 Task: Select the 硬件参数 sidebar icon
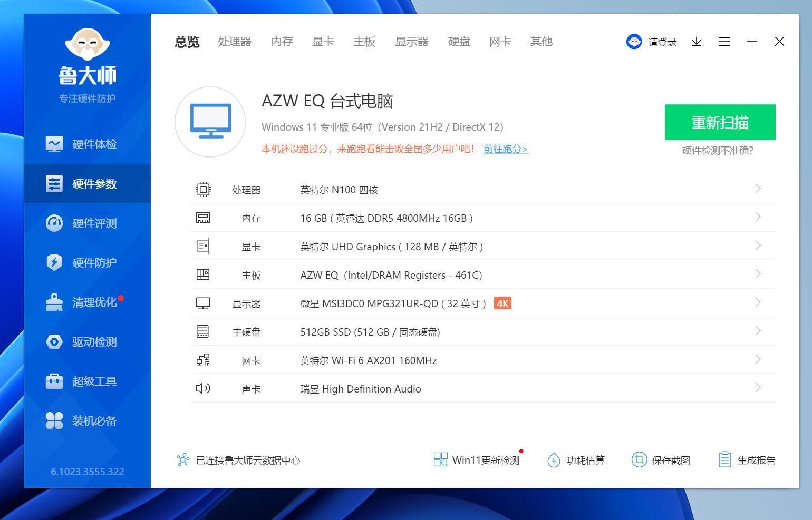(x=54, y=183)
